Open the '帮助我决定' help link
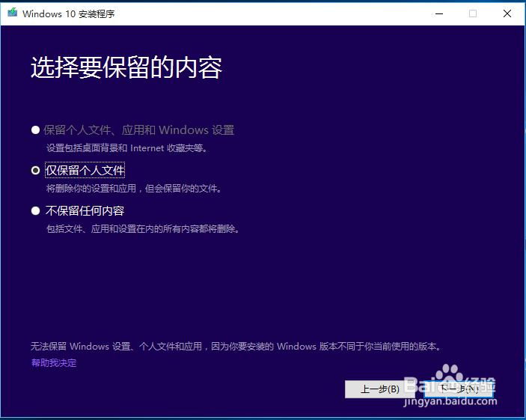This screenshot has width=526, height=420. click(54, 363)
